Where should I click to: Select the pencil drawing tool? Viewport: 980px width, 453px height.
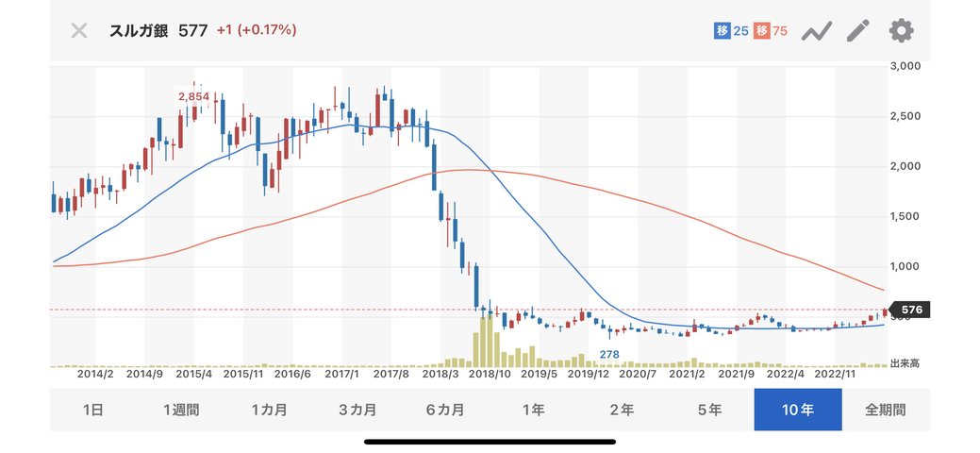[x=858, y=30]
